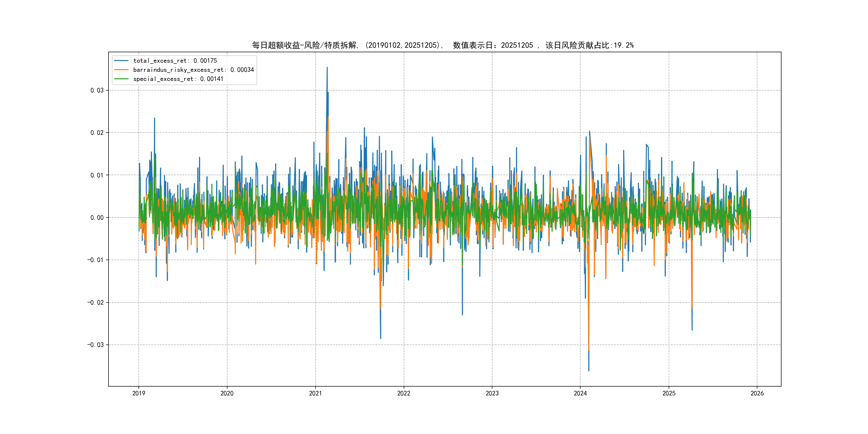Click the 2025 x-axis tick label
The height and width of the screenshot is (434, 868).
(x=669, y=393)
